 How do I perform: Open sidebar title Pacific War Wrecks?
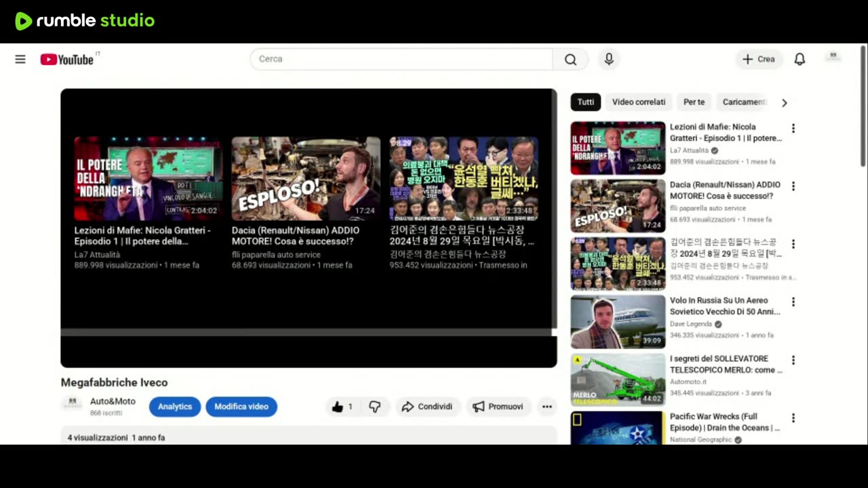coord(725,422)
